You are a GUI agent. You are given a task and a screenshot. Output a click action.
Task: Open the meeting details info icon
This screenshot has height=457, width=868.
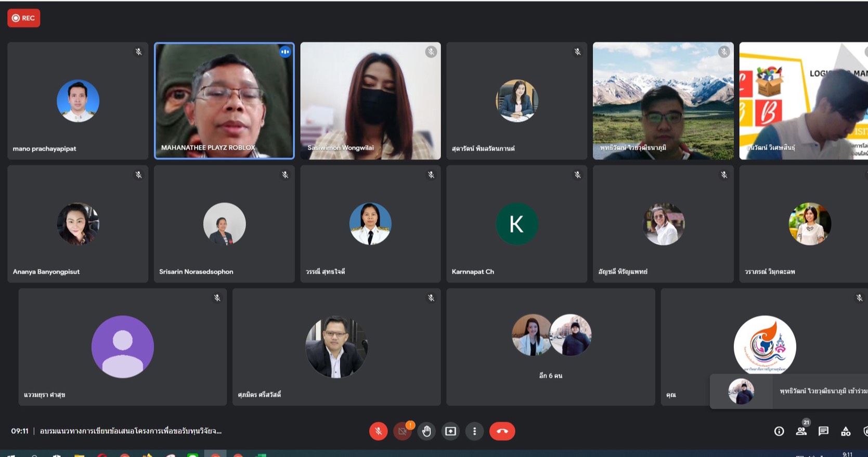[x=779, y=431]
